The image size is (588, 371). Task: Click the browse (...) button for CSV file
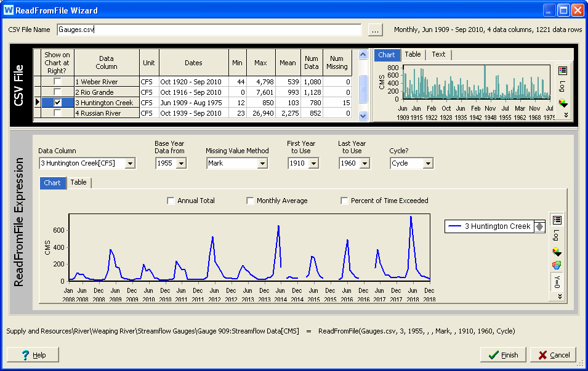point(376,30)
